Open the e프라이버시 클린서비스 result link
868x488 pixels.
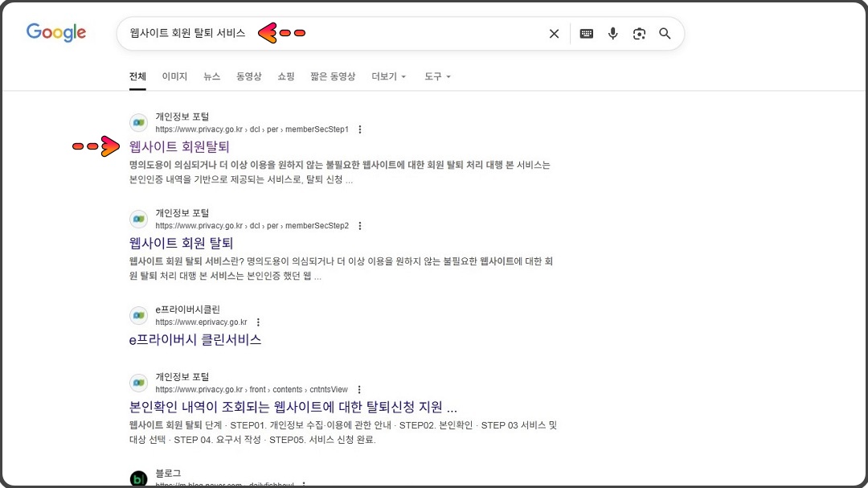click(194, 339)
